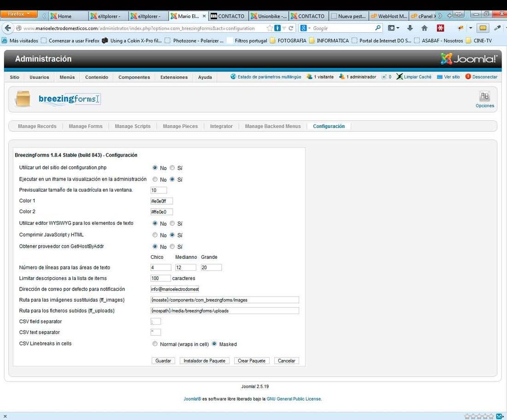Open the CINE-TV bookmarks folder
The width and height of the screenshot is (507, 420).
tap(478, 41)
